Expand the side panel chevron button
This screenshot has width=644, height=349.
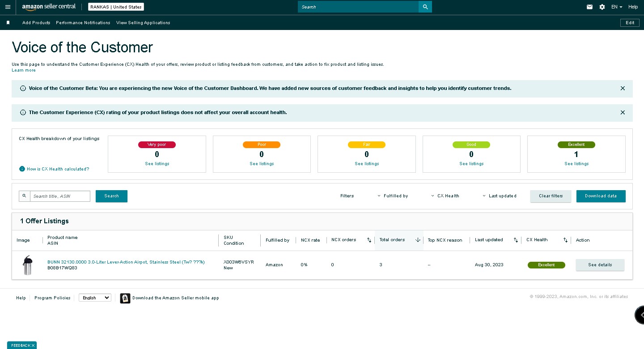click(640, 315)
